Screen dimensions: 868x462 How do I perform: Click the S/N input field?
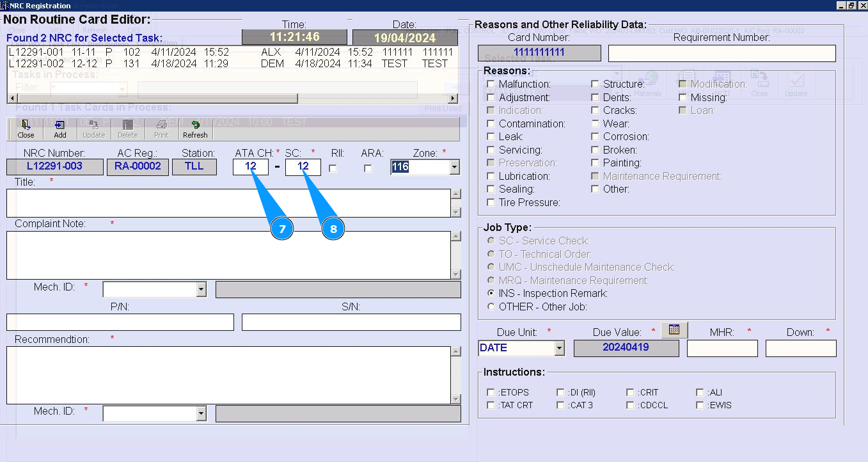pos(351,322)
